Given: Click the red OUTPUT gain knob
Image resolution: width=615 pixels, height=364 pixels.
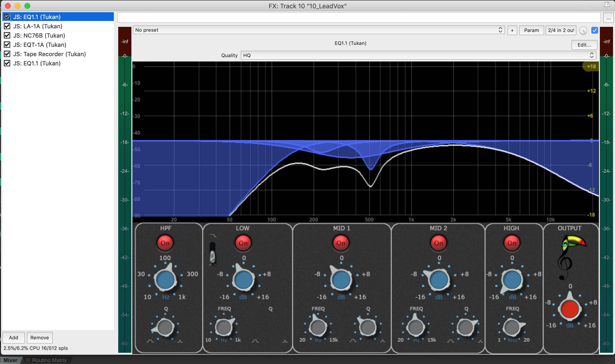Looking at the screenshot, I should tap(570, 309).
